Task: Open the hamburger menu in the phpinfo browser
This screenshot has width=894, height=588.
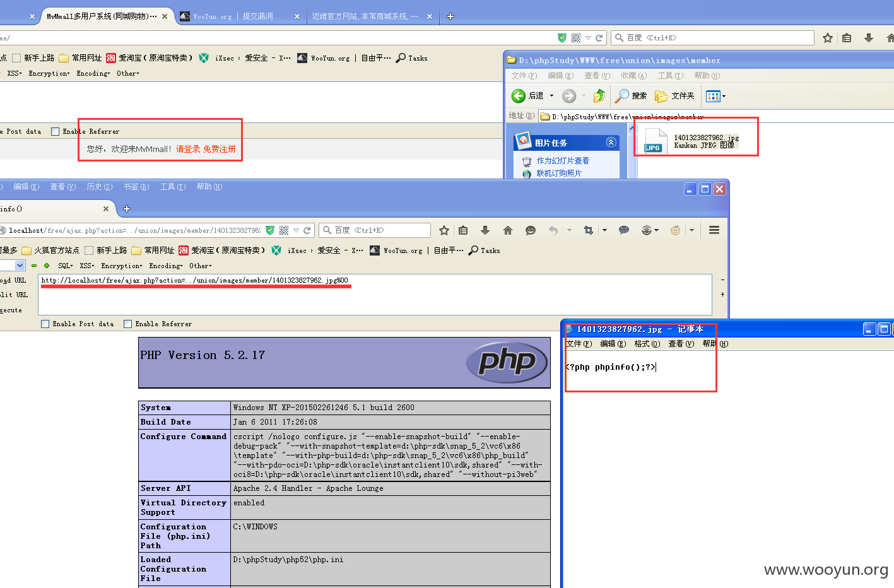Action: 714,230
